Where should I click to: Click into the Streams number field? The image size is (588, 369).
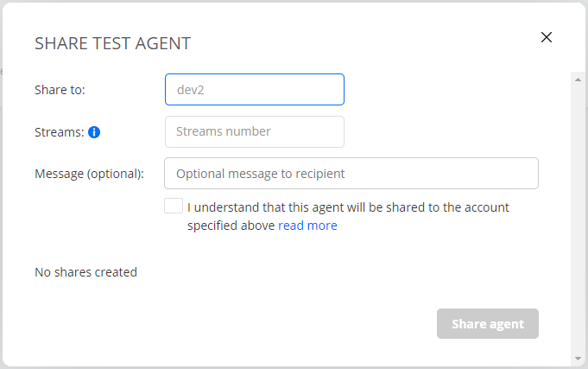255,132
